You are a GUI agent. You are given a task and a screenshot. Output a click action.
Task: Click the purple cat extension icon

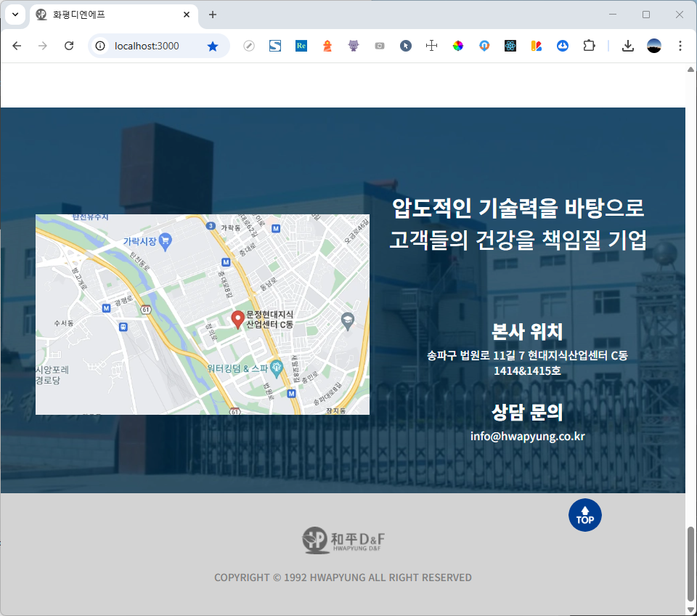(x=354, y=46)
